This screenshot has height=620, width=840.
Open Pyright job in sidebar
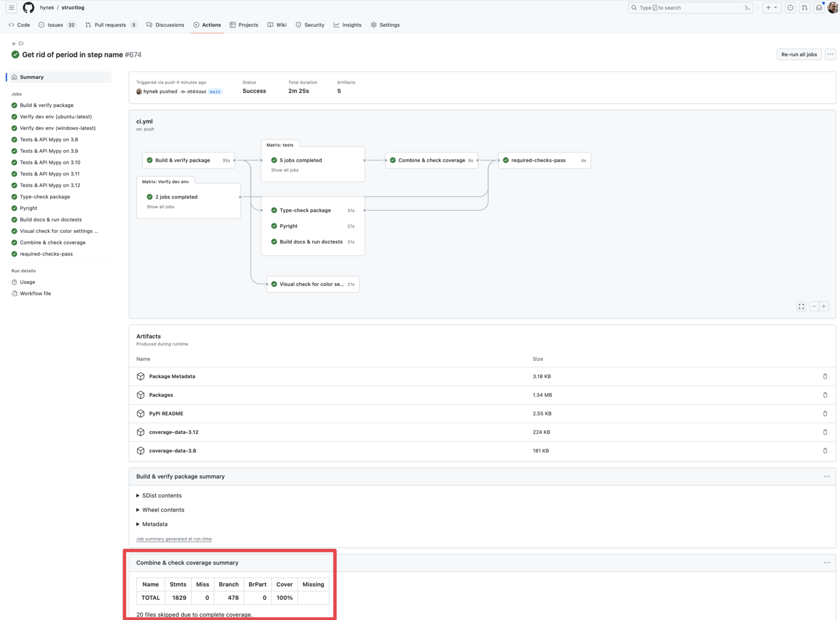(x=28, y=208)
